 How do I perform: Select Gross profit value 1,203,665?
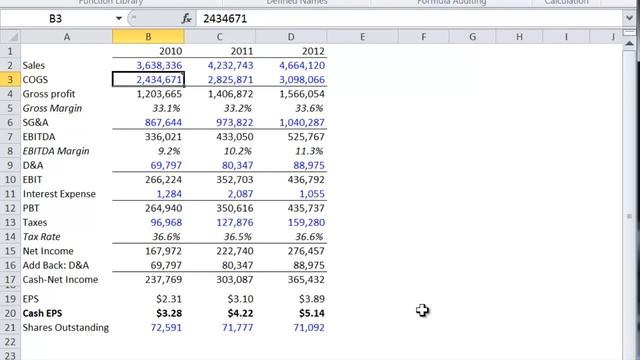tap(148, 94)
